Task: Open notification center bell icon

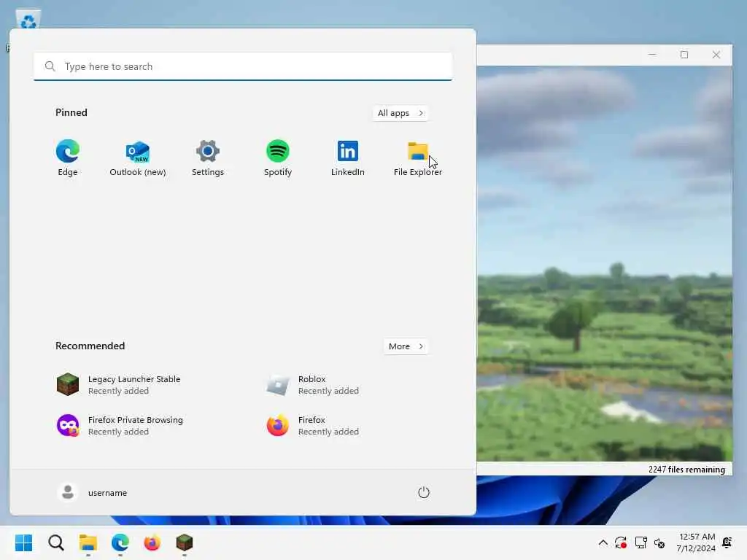Action: pos(727,542)
